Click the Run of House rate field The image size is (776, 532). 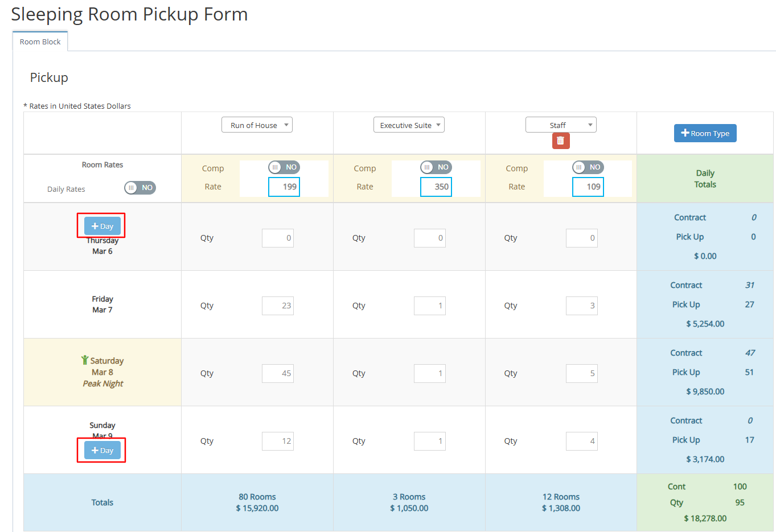pyautogui.click(x=284, y=187)
